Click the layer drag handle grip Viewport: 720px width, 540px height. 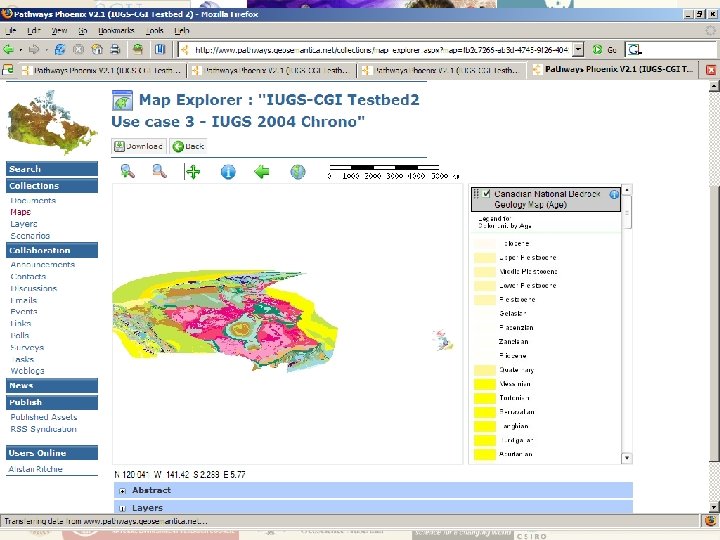click(476, 194)
